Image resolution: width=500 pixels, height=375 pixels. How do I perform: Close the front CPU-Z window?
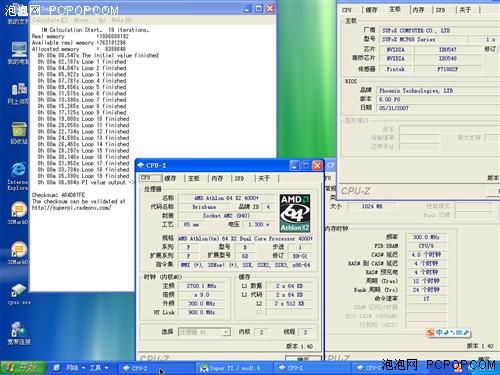point(317,165)
